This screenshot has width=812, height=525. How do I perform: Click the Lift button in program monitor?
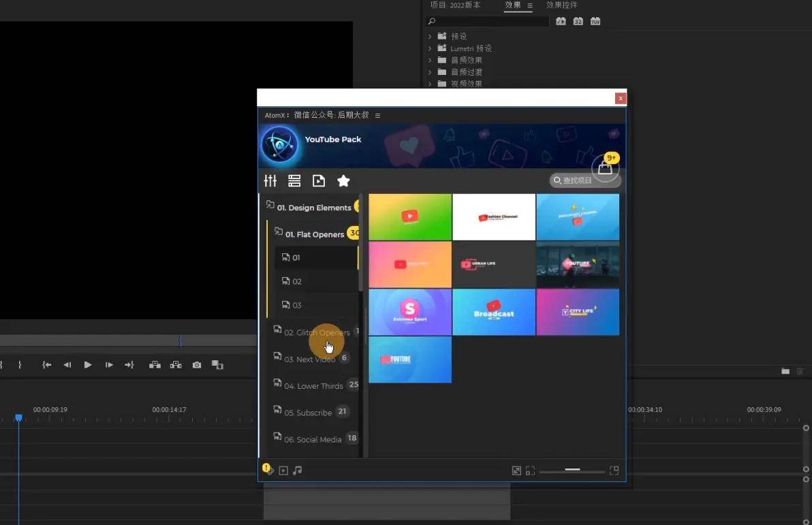coord(155,365)
